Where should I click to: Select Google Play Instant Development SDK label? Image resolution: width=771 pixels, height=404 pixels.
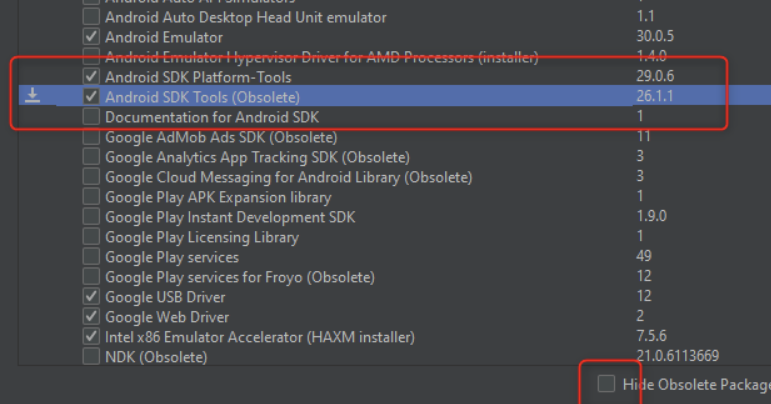(x=230, y=217)
